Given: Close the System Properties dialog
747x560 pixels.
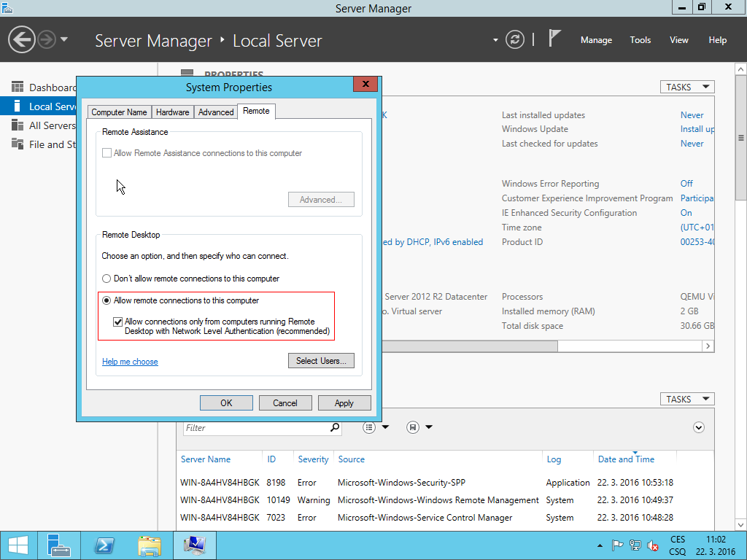Looking at the screenshot, I should click(365, 85).
